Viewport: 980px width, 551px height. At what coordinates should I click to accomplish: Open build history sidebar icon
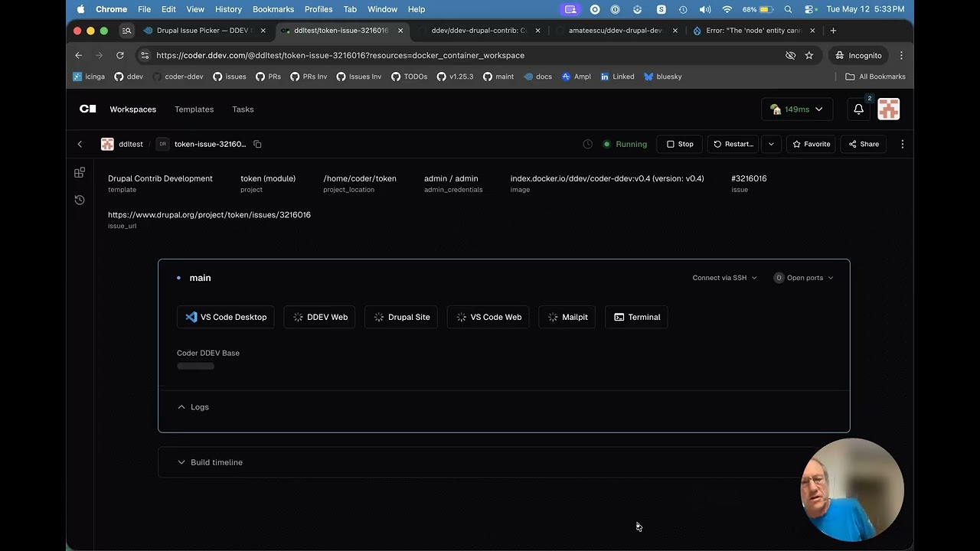[80, 200]
